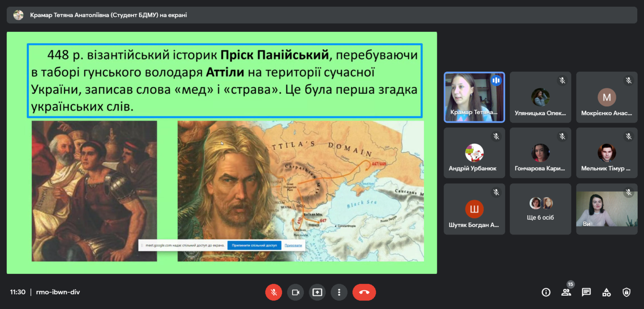Open more options three-dot menu

coord(339,292)
